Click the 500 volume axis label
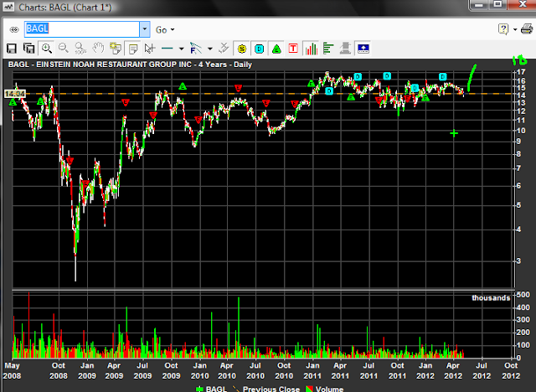The width and height of the screenshot is (536, 392). point(523,295)
